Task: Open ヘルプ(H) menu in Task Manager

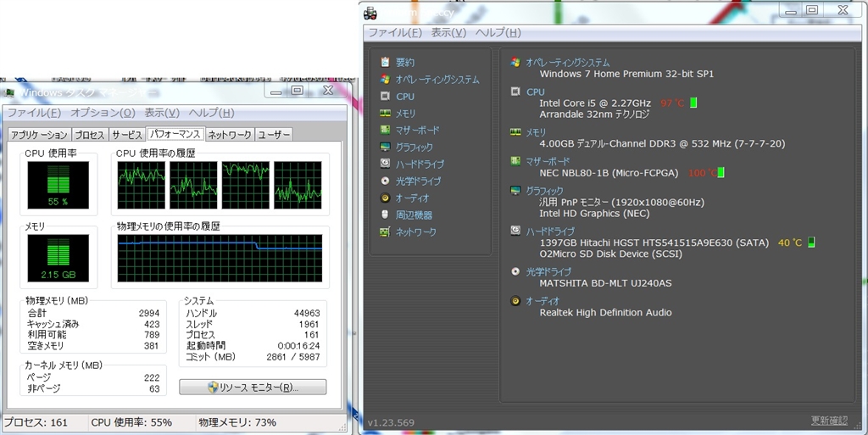Action: (211, 113)
